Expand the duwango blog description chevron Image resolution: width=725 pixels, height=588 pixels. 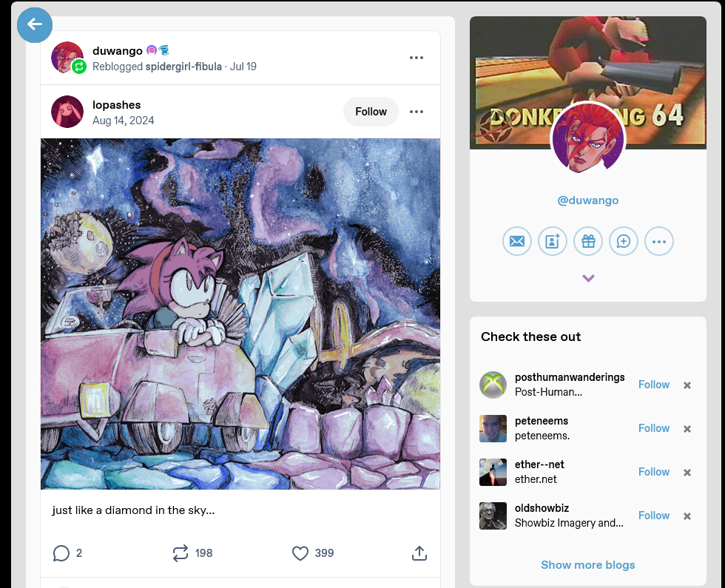[588, 278]
